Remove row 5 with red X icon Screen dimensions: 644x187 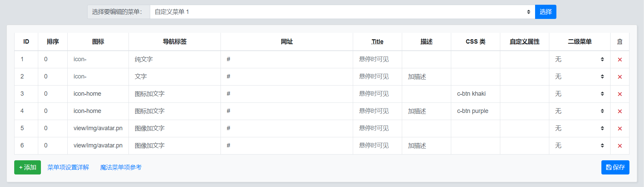[x=620, y=128]
